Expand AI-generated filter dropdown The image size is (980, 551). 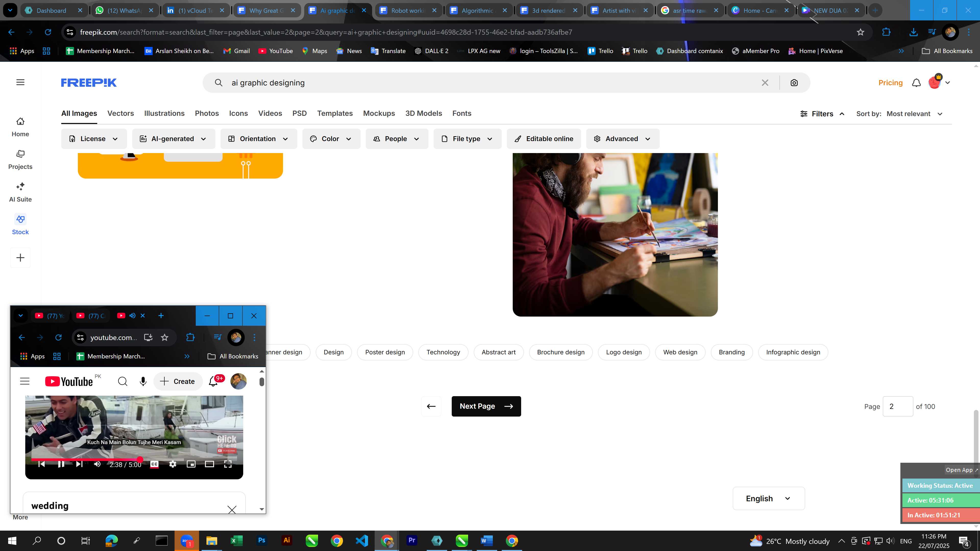[x=174, y=139]
